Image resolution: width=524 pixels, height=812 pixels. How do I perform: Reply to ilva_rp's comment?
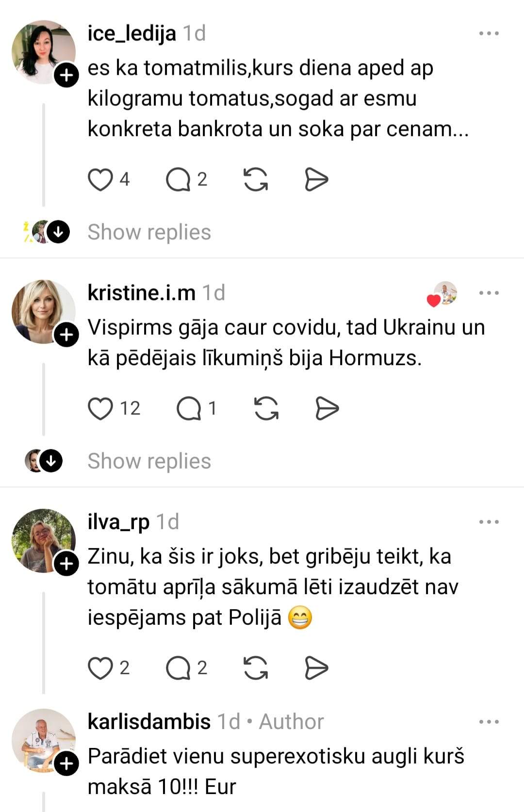(179, 668)
